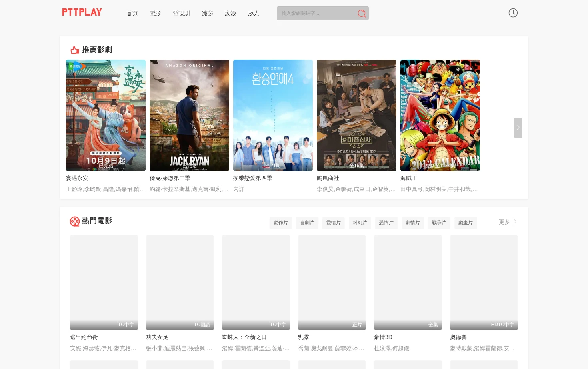Click the TC國語 badge on 功夫女足
This screenshot has height=369, width=588.
tap(202, 325)
